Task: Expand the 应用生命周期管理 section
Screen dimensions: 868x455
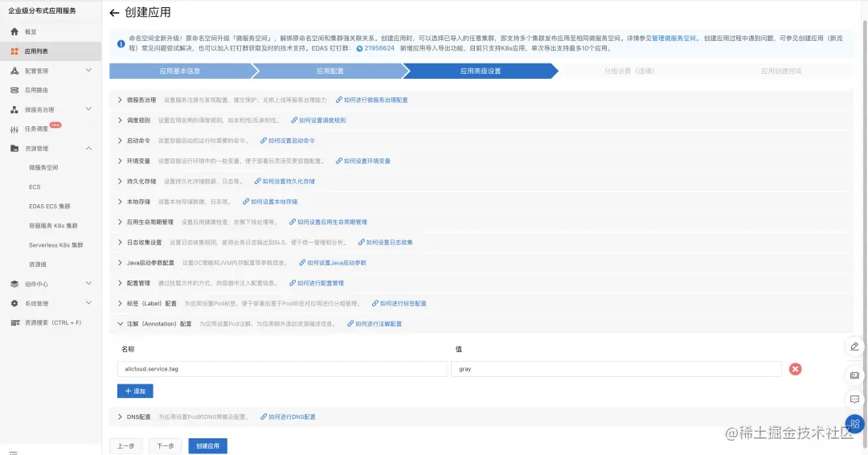Action: click(120, 222)
